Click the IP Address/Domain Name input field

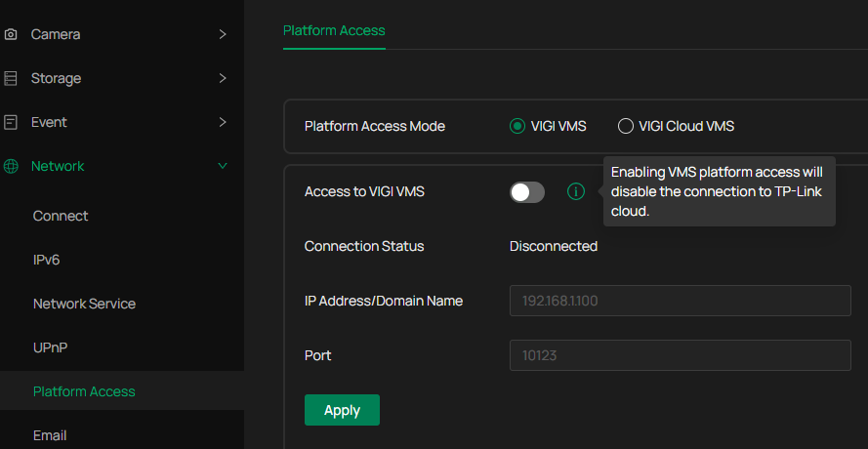click(680, 301)
